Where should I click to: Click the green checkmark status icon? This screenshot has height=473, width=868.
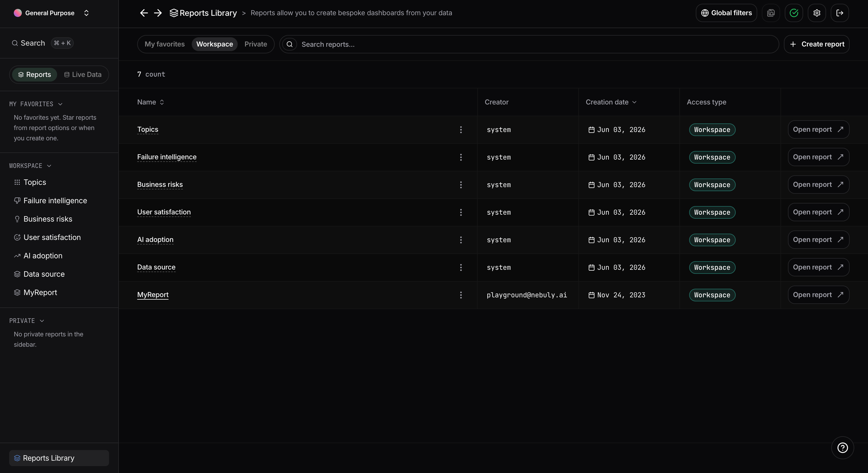[x=794, y=13]
